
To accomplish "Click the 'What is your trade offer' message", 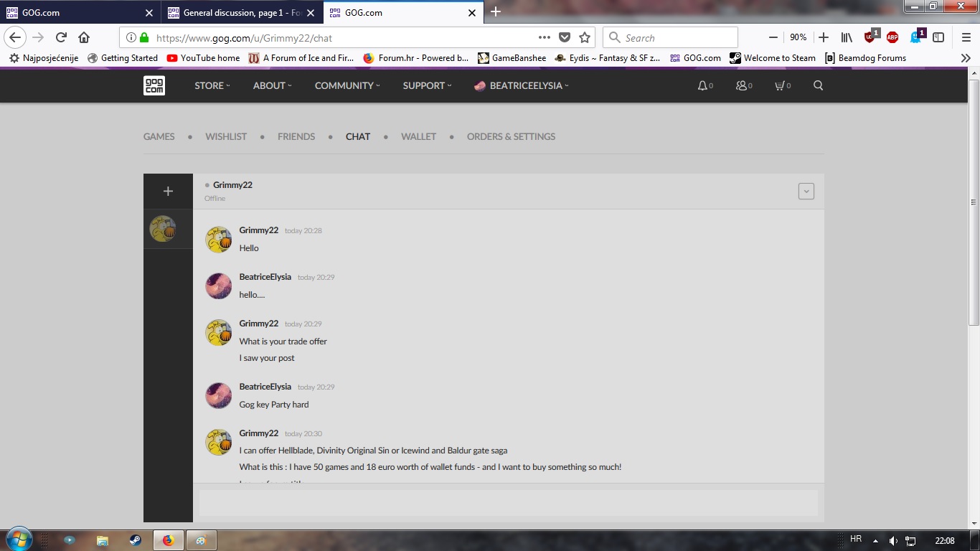I will [283, 342].
